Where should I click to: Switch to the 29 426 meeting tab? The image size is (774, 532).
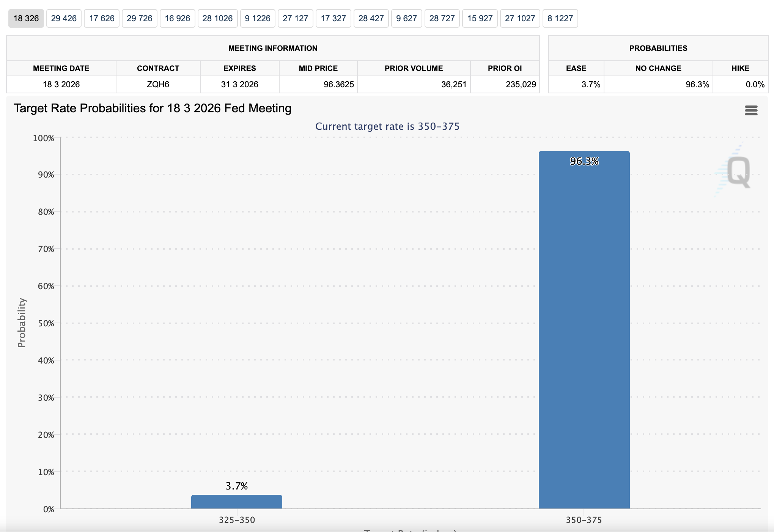[x=64, y=19]
